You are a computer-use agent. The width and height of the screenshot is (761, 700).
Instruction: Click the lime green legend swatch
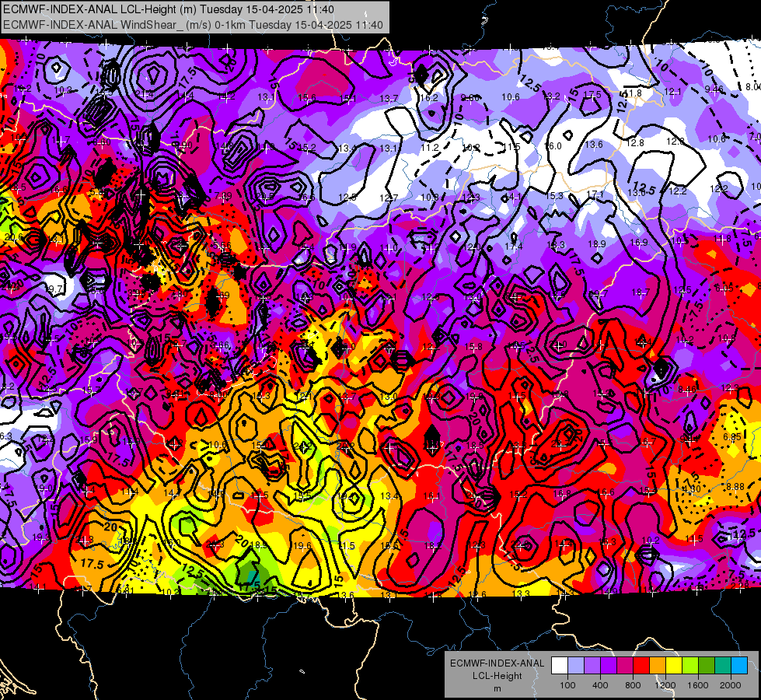[690, 666]
